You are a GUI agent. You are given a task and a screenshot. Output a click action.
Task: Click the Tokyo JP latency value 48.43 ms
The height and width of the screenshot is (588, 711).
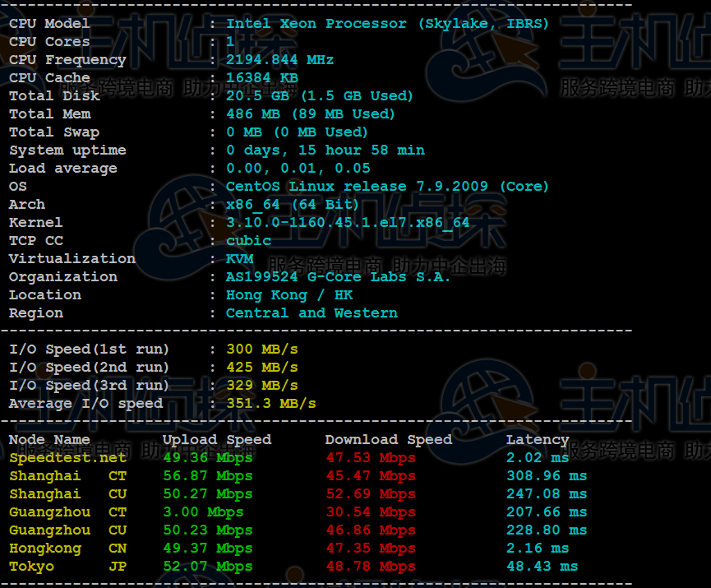point(542,567)
